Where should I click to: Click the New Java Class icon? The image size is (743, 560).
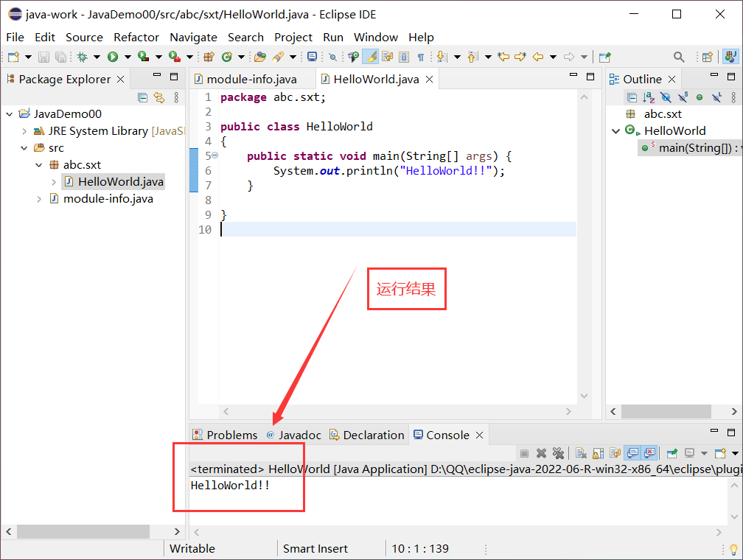tap(227, 57)
